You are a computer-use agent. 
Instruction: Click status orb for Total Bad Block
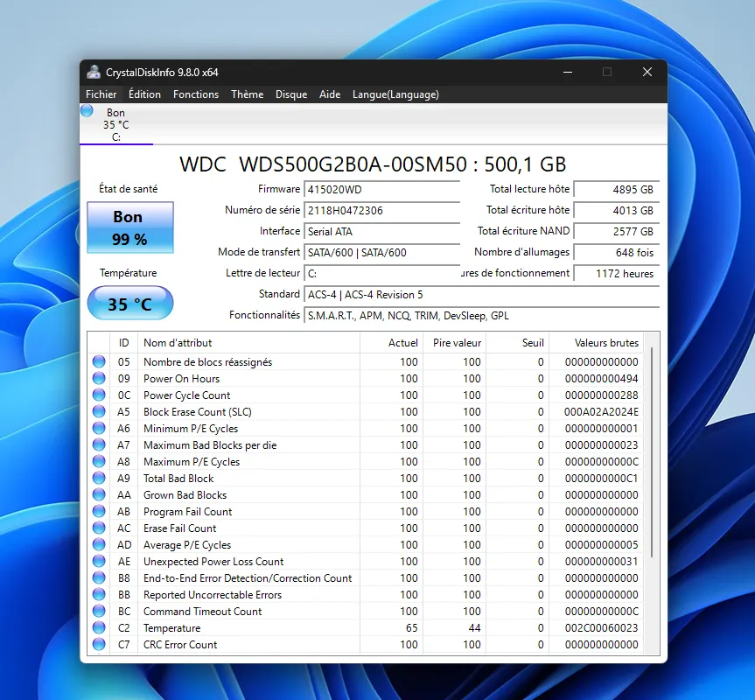99,478
